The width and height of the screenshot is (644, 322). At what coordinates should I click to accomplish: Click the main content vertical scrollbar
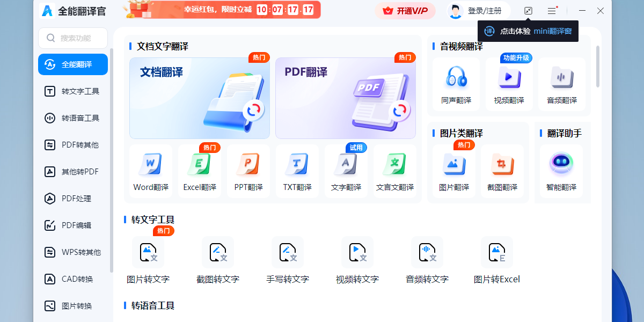(x=597, y=67)
